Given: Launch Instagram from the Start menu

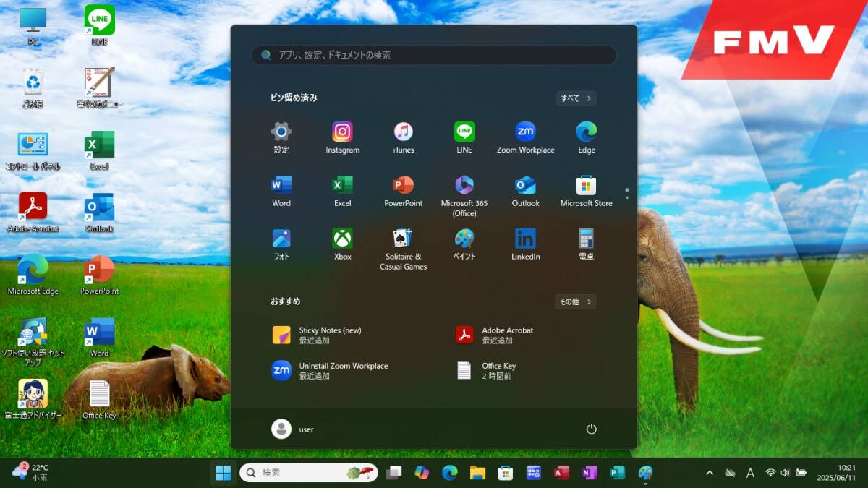Looking at the screenshot, I should coord(342,137).
